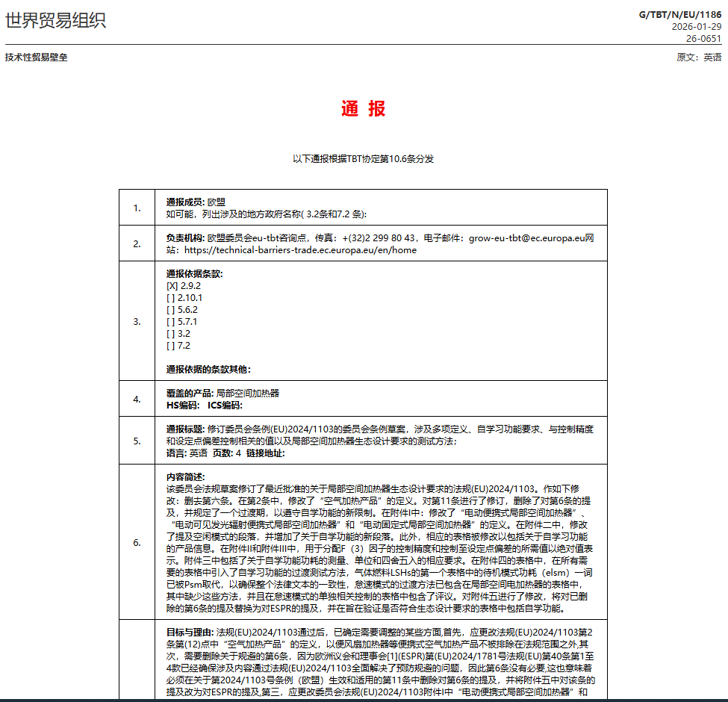Click the 世界贸易组织 header title
This screenshot has height=702, width=728.
[56, 20]
